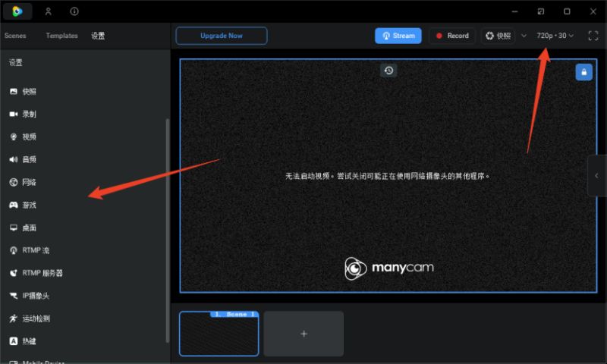Open the info icon in title bar

click(x=74, y=11)
